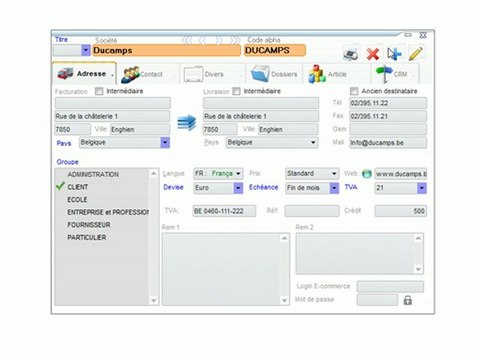Click the padlock icon next to Mot de passe
The width and height of the screenshot is (480, 360).
408,300
